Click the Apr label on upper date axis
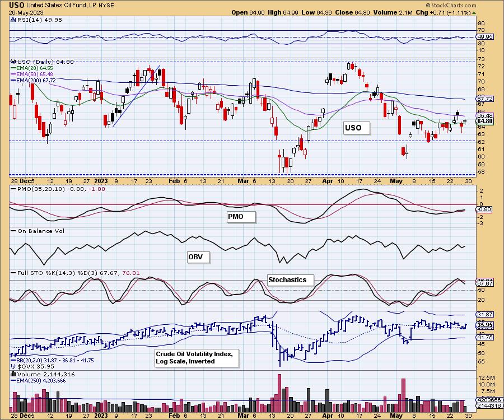The image size is (504, 420). 328,181
